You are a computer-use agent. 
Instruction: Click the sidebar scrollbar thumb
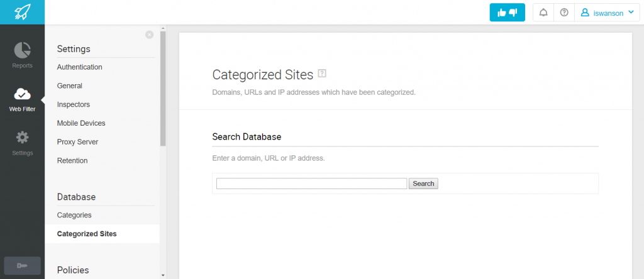point(163,88)
